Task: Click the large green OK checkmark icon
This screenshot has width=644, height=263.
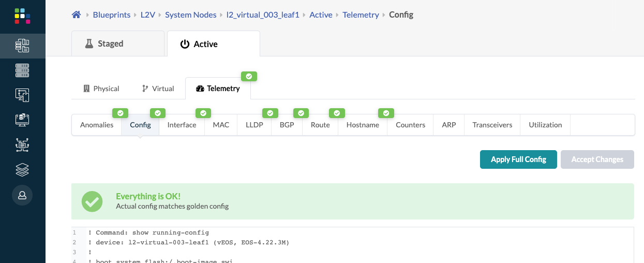Action: pyautogui.click(x=92, y=201)
